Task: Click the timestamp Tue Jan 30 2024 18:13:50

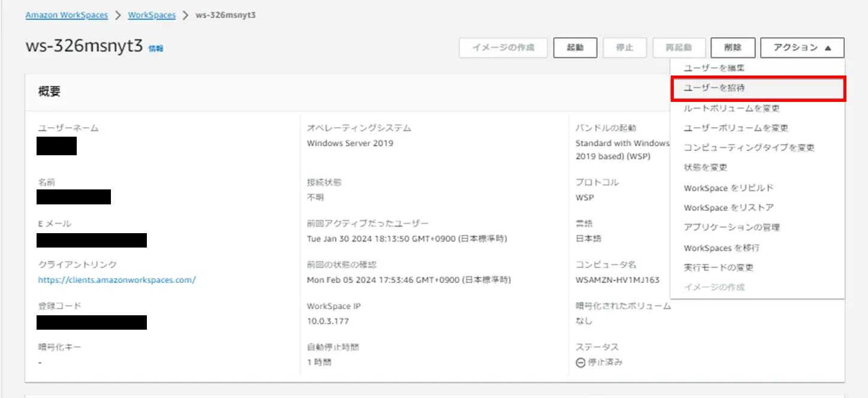Action: tap(407, 239)
